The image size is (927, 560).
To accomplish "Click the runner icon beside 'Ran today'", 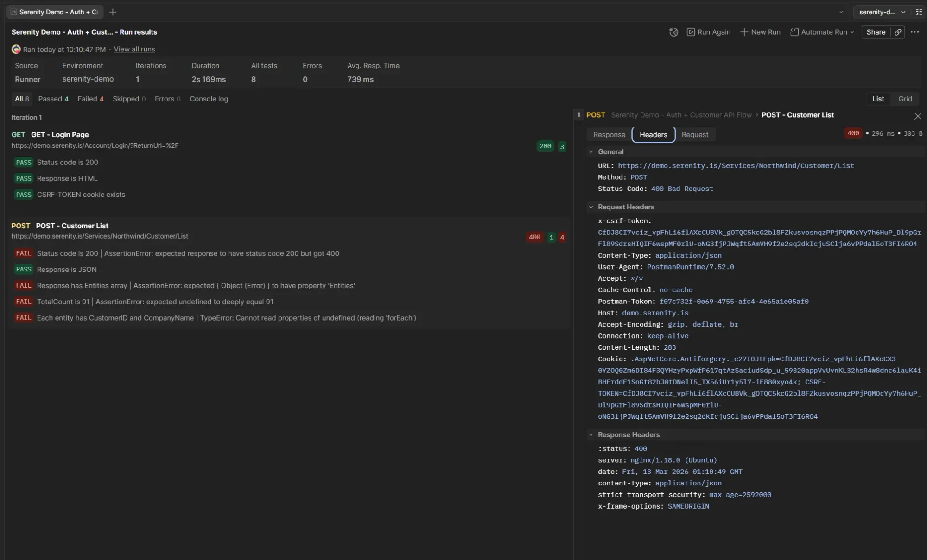I will click(x=15, y=49).
